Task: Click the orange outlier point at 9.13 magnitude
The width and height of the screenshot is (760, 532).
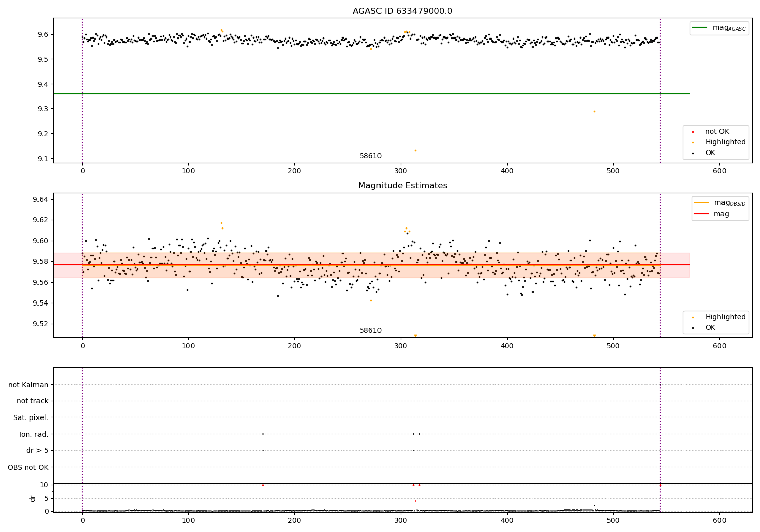Action: [415, 150]
